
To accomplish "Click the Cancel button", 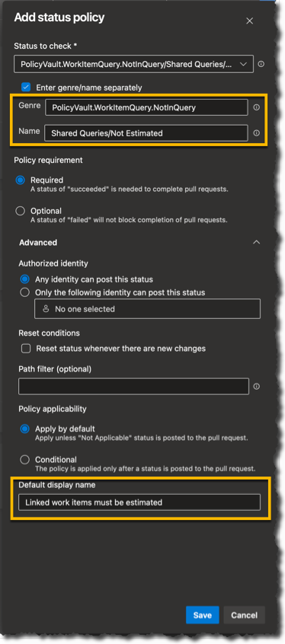I will 245,615.
